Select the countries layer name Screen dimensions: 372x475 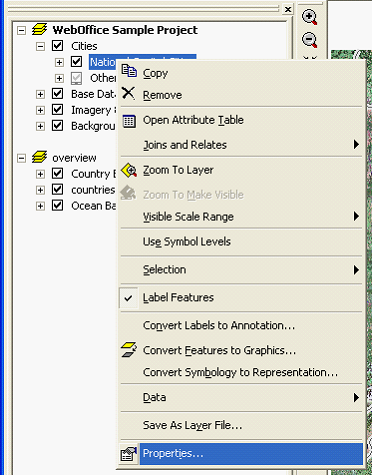pos(93,190)
